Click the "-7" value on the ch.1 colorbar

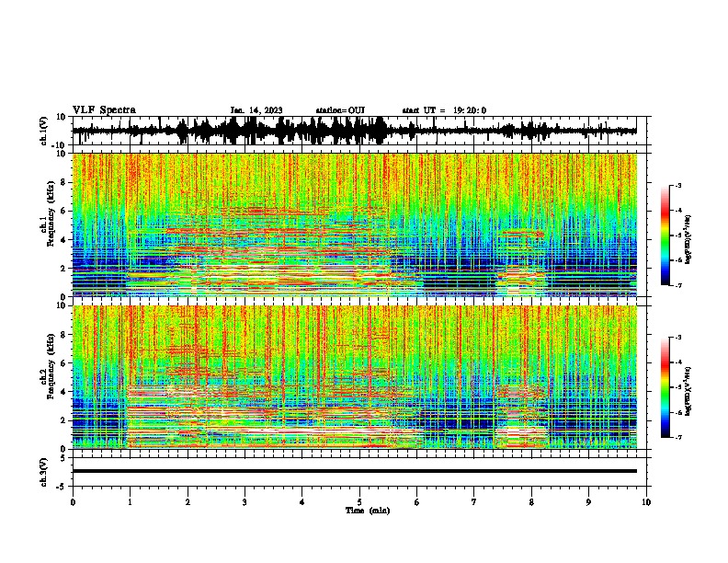click(x=677, y=285)
